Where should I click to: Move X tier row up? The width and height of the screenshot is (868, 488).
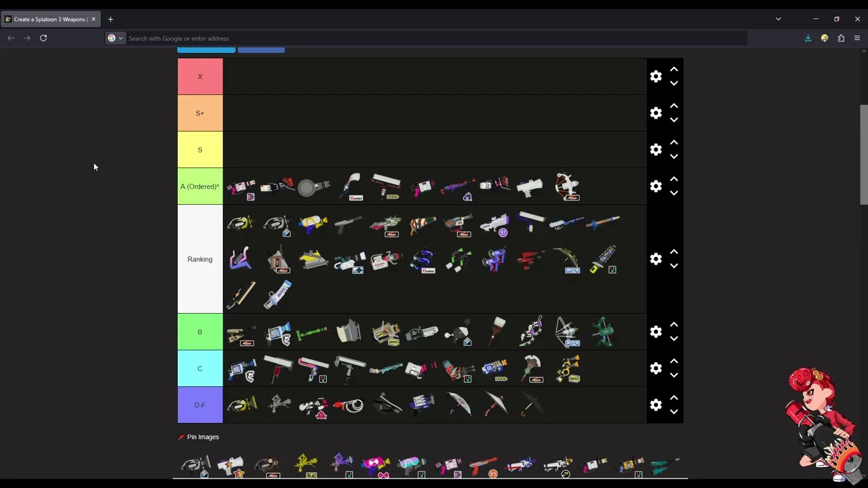(x=674, y=69)
